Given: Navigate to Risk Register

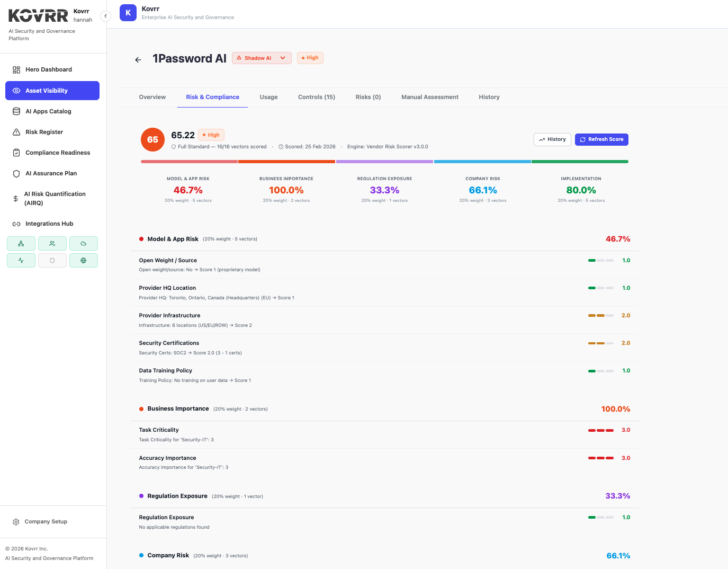Looking at the screenshot, I should pos(52,132).
